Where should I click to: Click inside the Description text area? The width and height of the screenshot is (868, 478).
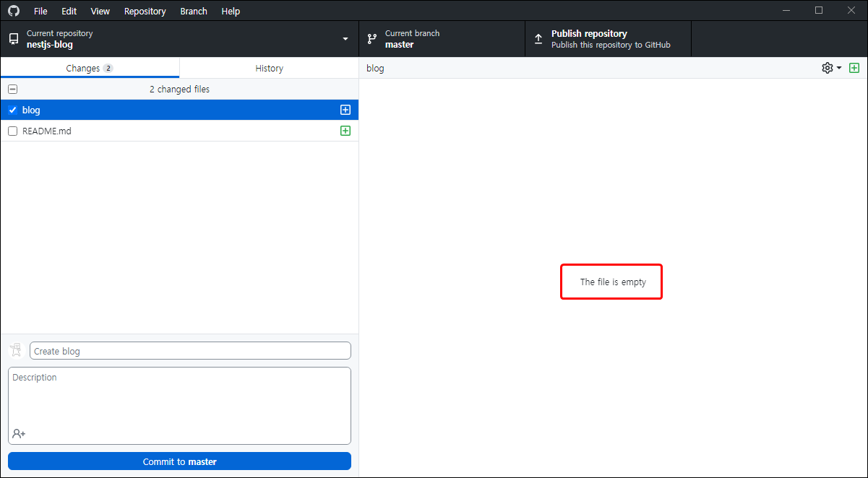pos(179,404)
